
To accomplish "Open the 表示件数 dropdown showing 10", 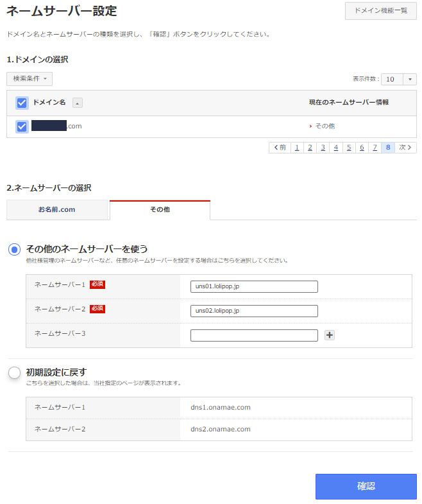I will [x=398, y=79].
